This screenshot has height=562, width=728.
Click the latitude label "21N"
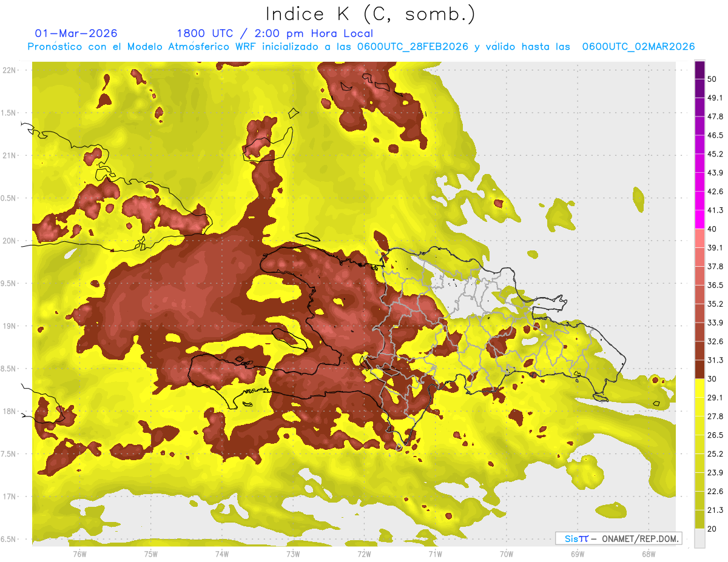pos(10,156)
